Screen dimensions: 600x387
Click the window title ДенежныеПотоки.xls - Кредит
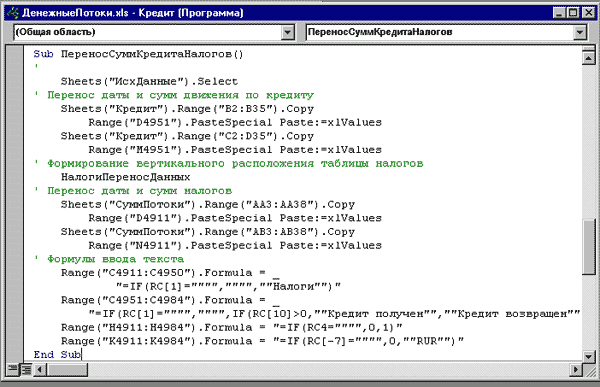(133, 13)
